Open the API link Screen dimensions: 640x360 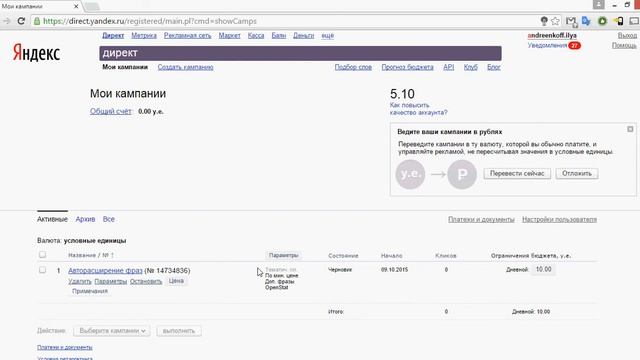pyautogui.click(x=449, y=67)
